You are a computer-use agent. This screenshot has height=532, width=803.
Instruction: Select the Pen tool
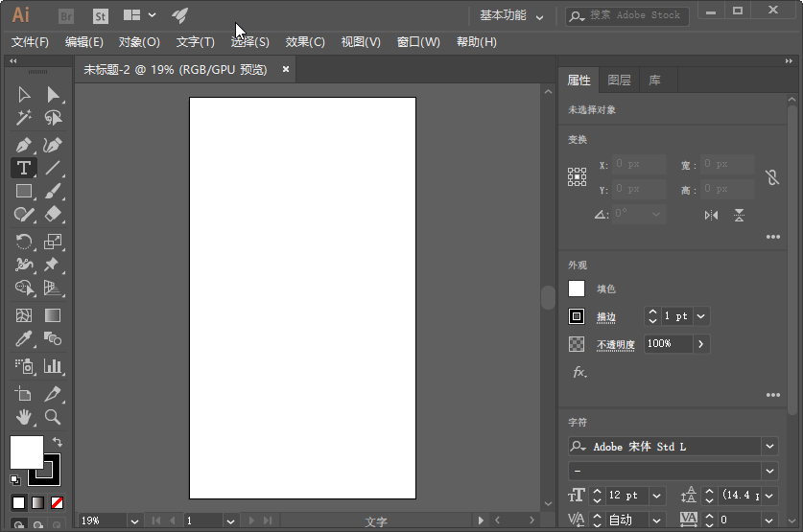click(24, 146)
